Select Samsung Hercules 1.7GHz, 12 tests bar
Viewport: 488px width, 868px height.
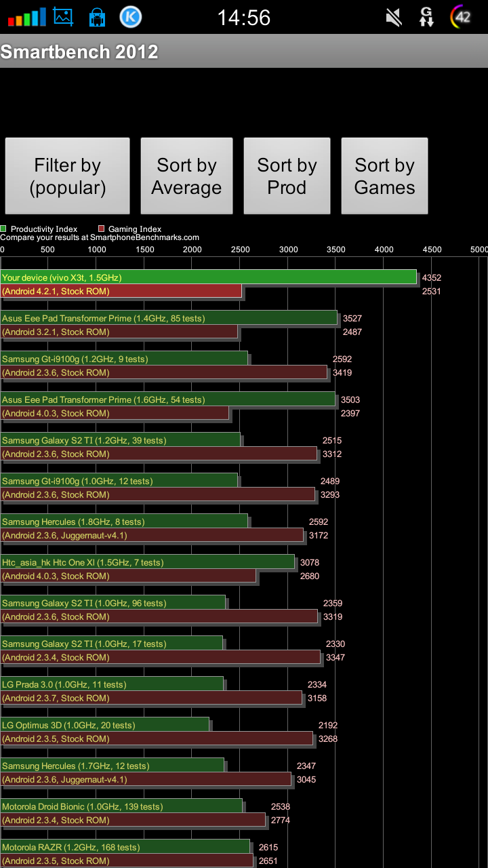[113, 766]
